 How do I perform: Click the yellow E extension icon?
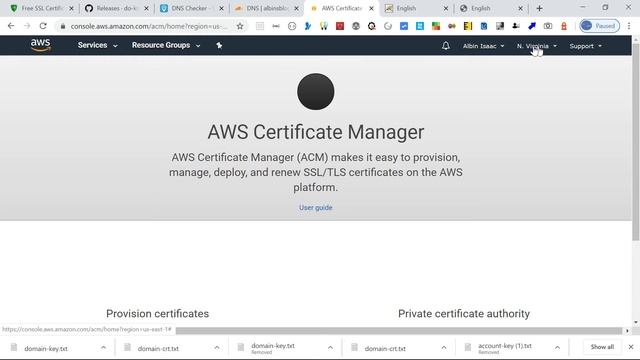click(468, 26)
